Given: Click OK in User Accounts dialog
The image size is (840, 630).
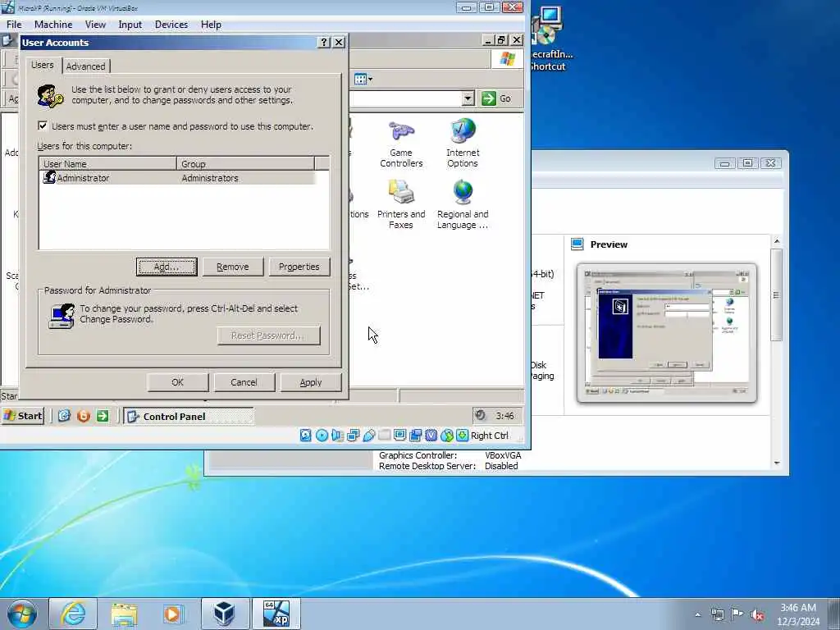Looking at the screenshot, I should (178, 382).
